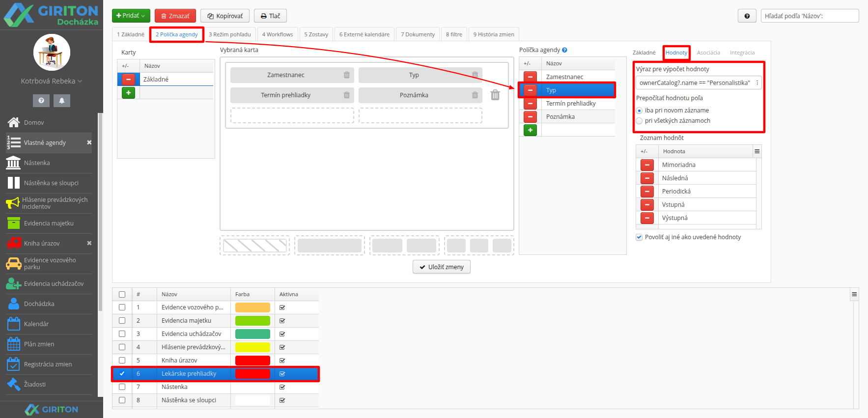Open Nástenka board icon in sidebar
Image resolution: width=868 pixels, height=418 pixels.
(14, 163)
